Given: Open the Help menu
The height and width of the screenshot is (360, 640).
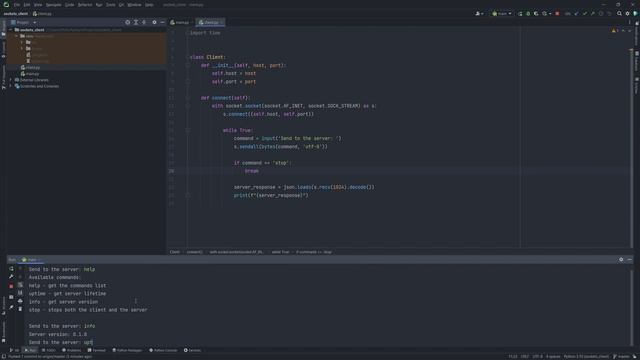Looking at the screenshot, I should point(149,5).
